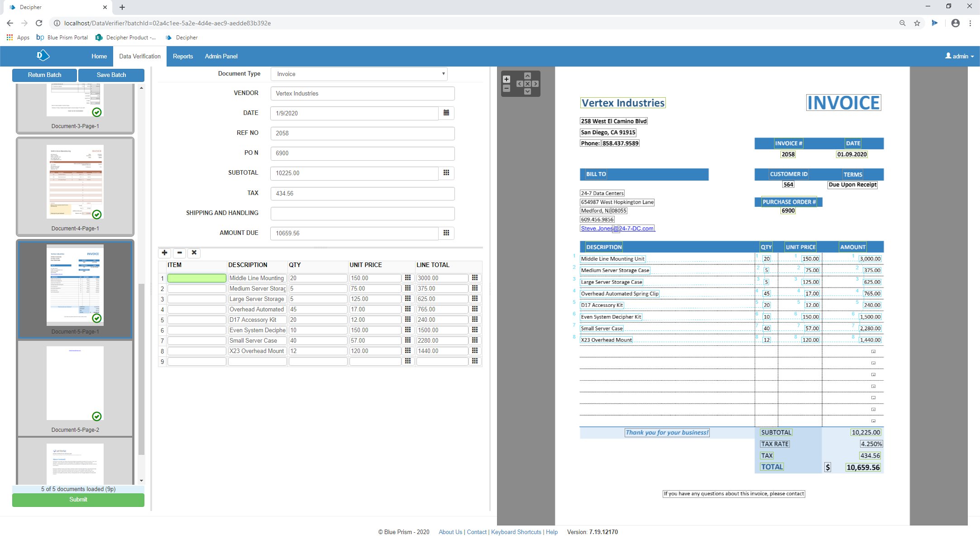Toggle verified checkmark on Document-5-Page-2

tap(97, 416)
